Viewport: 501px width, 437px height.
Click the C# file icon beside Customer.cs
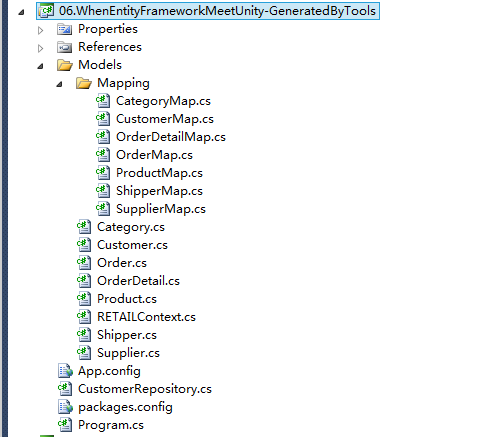[84, 245]
